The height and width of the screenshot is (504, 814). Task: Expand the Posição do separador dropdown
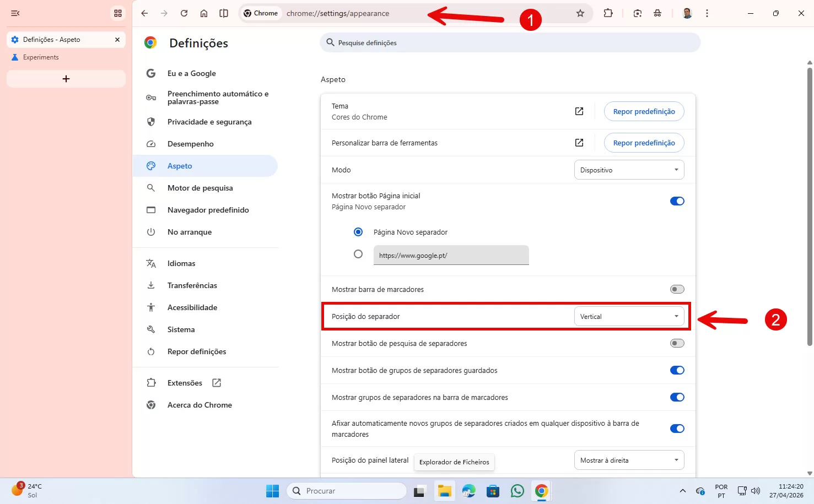click(x=629, y=317)
